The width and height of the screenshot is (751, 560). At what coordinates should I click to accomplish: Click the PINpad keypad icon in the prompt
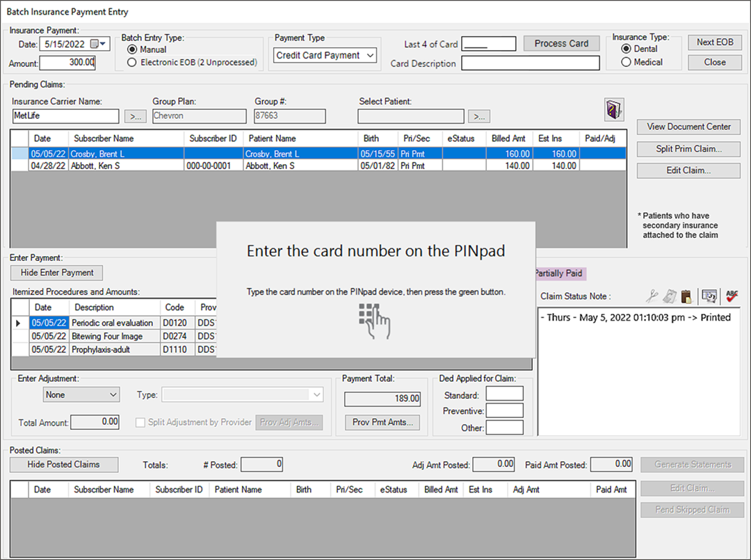375,320
